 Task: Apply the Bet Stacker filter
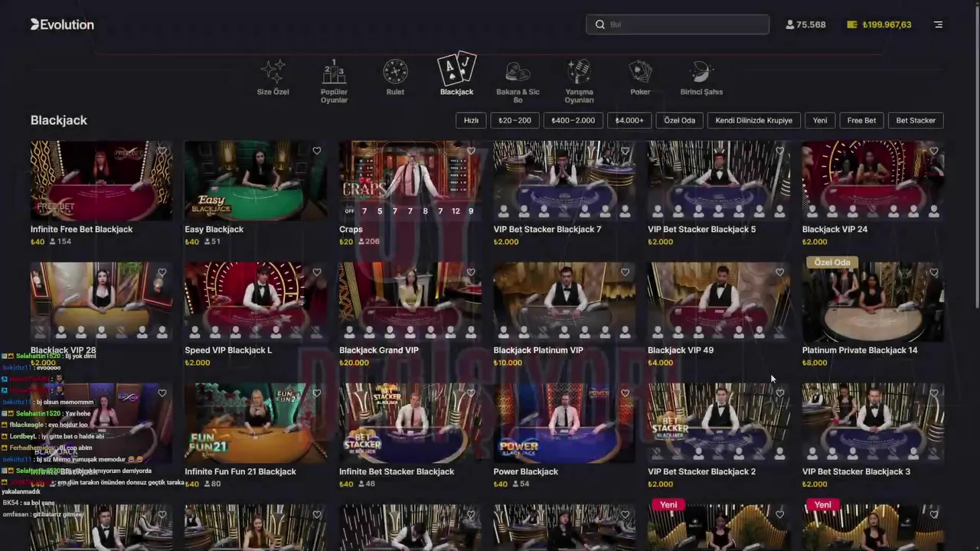point(916,120)
